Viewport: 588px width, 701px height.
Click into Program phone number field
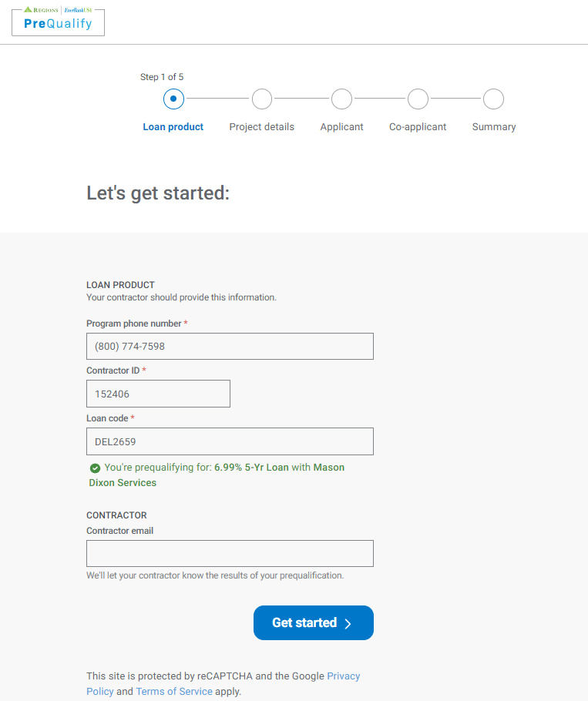coord(230,347)
